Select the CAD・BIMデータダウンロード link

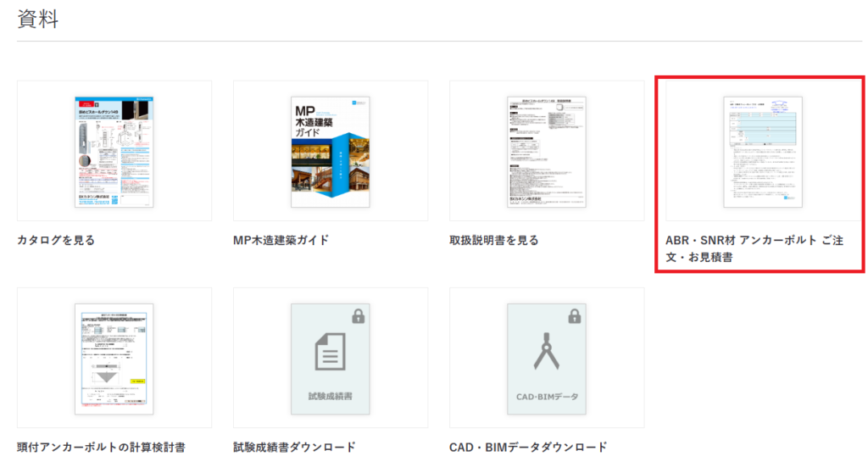click(528, 447)
